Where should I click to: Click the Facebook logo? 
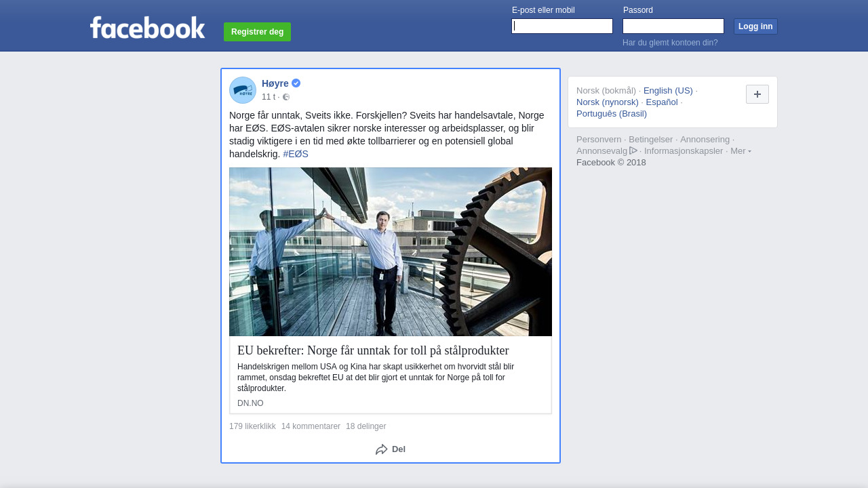tap(147, 27)
